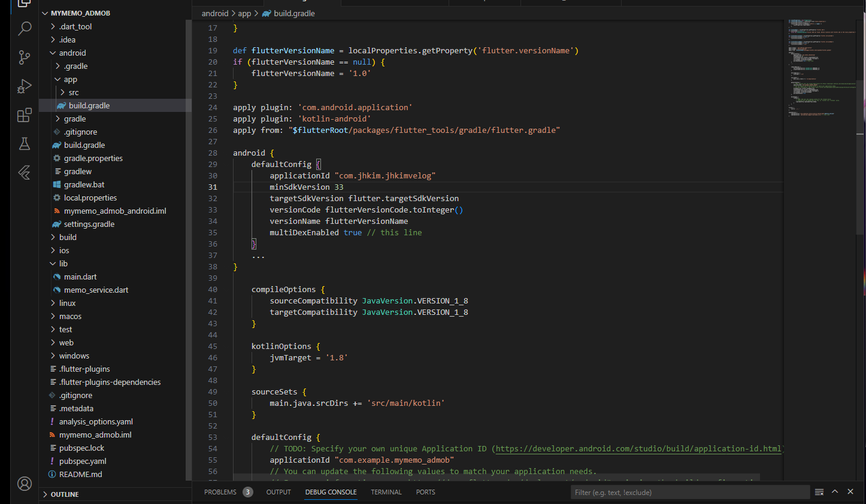Open the Flutter sidebar view

pyautogui.click(x=25, y=172)
